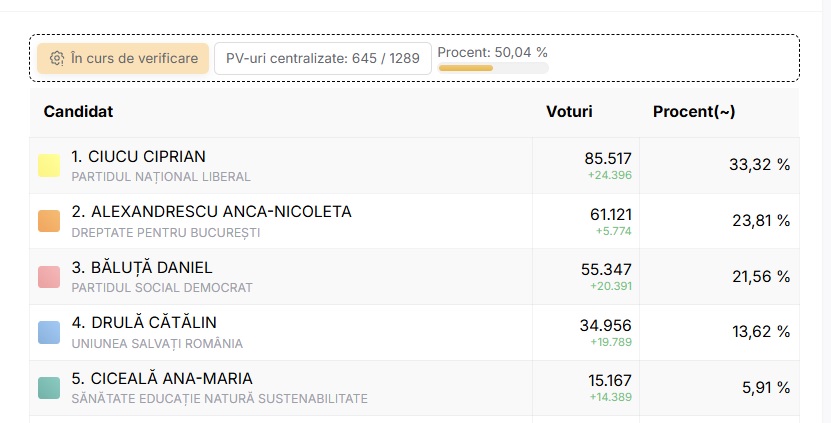Select candidate 4. DRULĂ CĂTĂLIN
The image size is (831, 423).
click(x=144, y=323)
